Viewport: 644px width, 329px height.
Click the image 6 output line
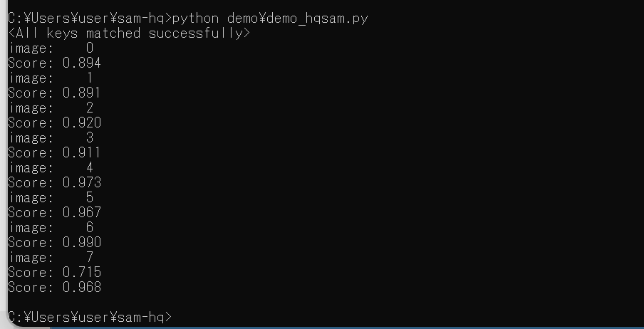coord(51,228)
